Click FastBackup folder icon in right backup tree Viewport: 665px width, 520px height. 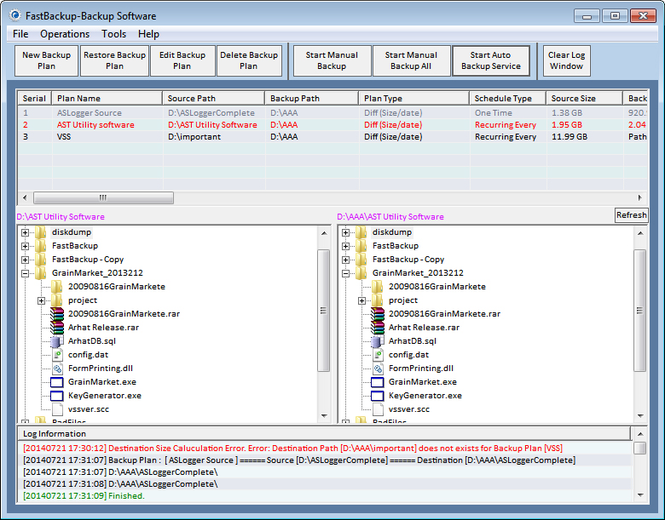(361, 246)
